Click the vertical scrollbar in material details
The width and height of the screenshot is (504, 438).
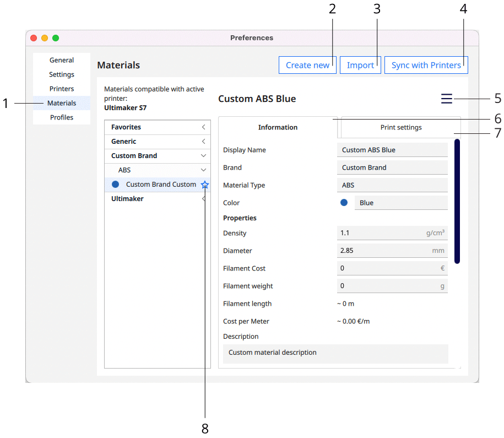coord(457,201)
